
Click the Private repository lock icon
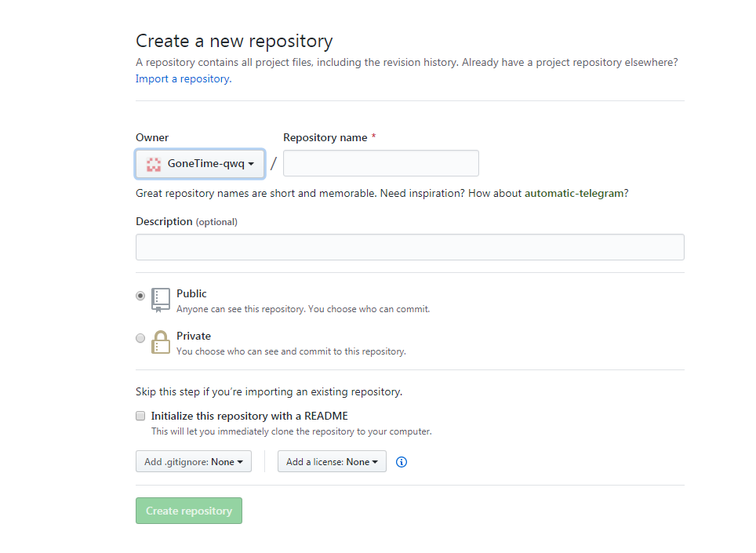(161, 342)
